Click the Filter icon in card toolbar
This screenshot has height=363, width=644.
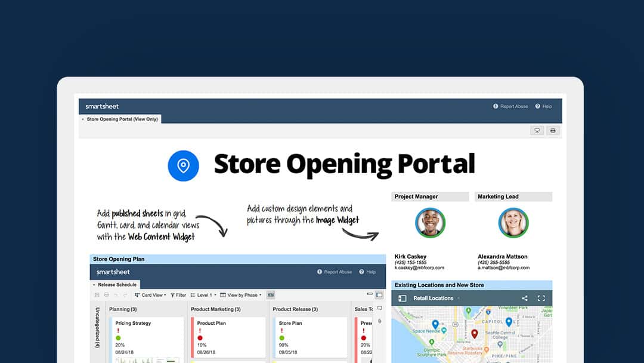click(178, 295)
